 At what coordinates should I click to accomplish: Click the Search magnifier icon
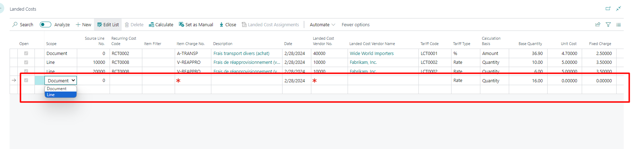(x=15, y=24)
